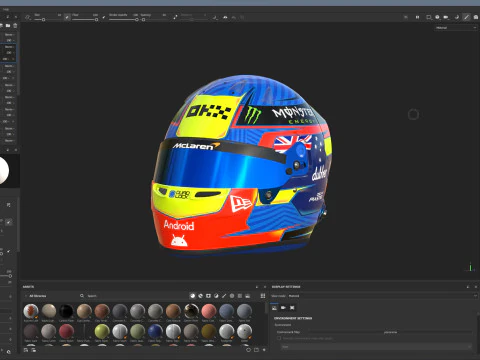Viewport: 480px width, 360px height.
Task: Delete the selected layer with trash icon
Action: pos(15,25)
